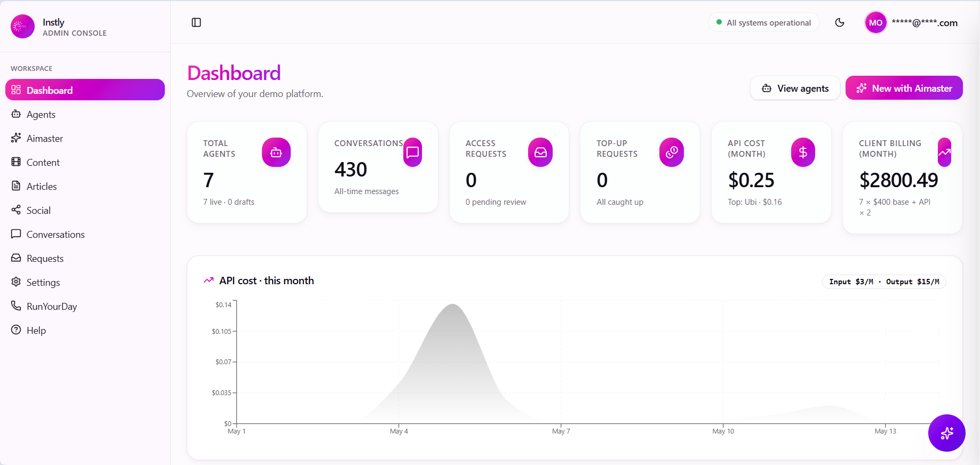This screenshot has width=980, height=465.
Task: Open Conversations in sidebar
Action: 85,234
